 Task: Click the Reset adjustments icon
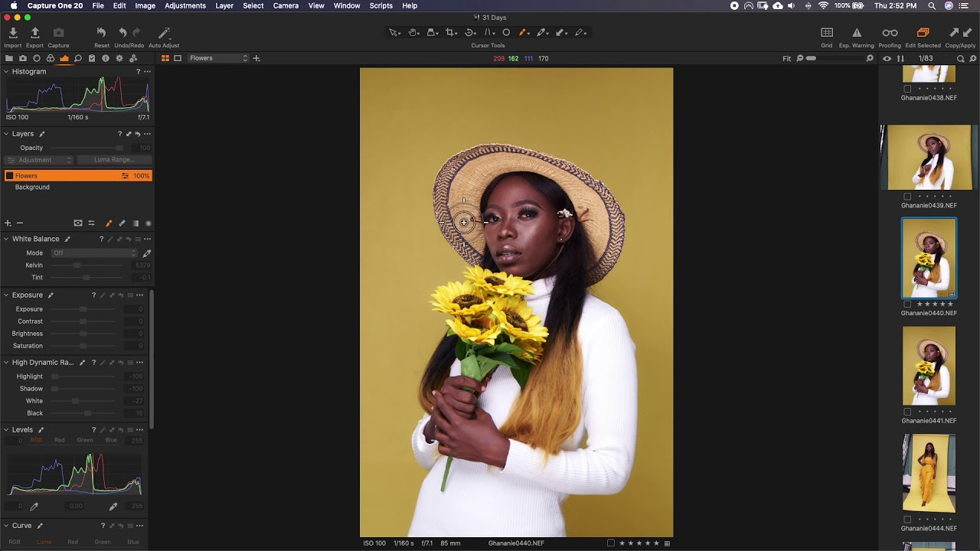[x=101, y=32]
